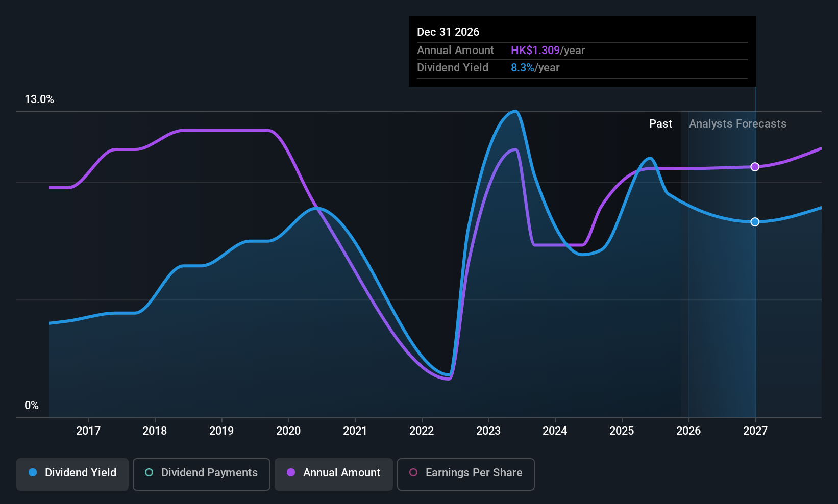Switch to the Past section of the chart
838x504 pixels.
pos(660,123)
